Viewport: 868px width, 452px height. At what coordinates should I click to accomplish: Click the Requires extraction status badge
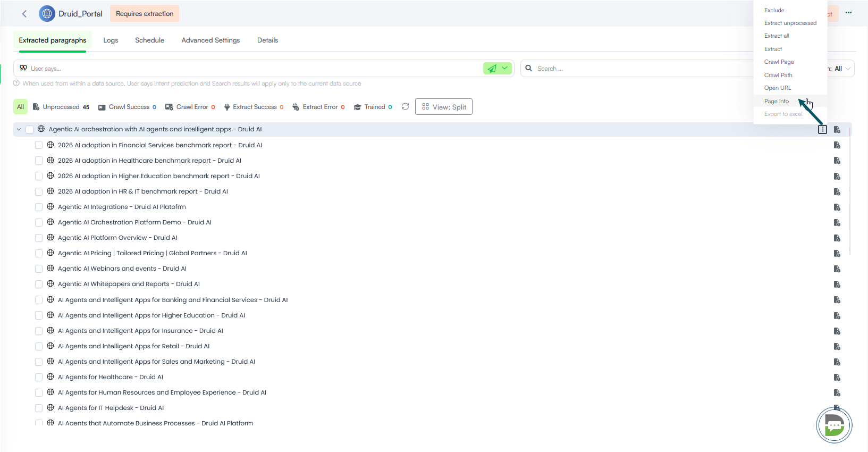145,14
